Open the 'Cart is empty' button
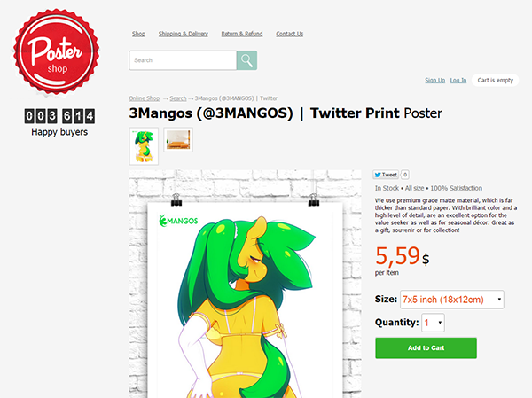 pyautogui.click(x=495, y=80)
